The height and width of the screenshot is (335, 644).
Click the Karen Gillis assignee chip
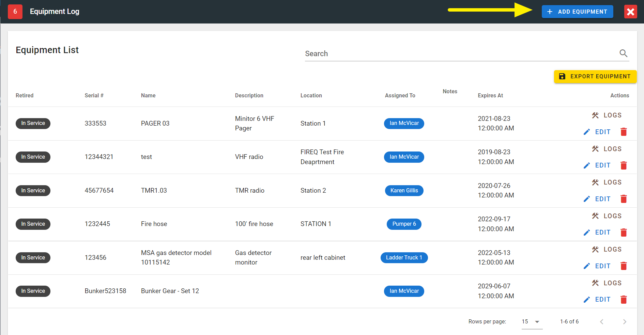(404, 191)
